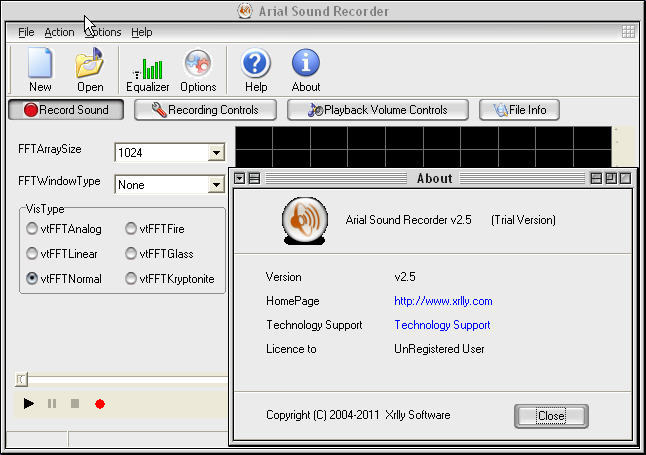Expand the FFTArraySize dropdown
This screenshot has height=455, width=646.
click(x=216, y=153)
